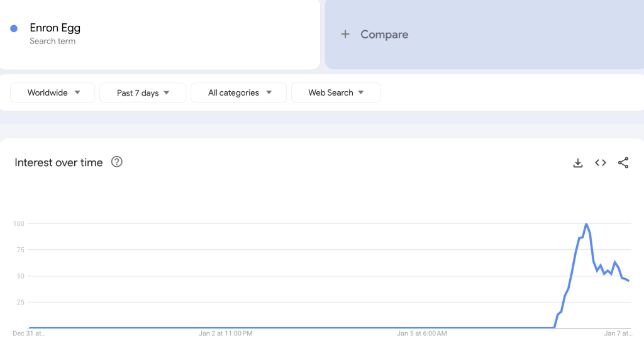Click the 25 value on y-axis
The width and height of the screenshot is (644, 353).
(19, 302)
